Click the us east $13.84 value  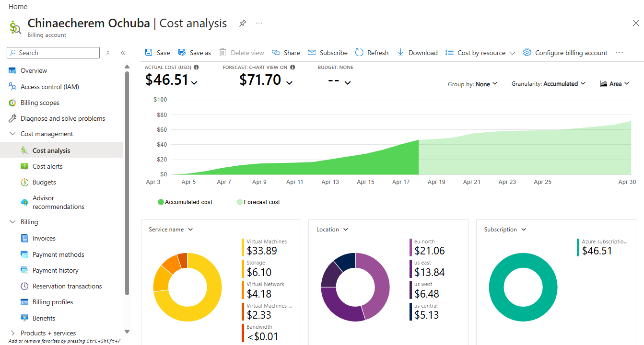(x=429, y=272)
